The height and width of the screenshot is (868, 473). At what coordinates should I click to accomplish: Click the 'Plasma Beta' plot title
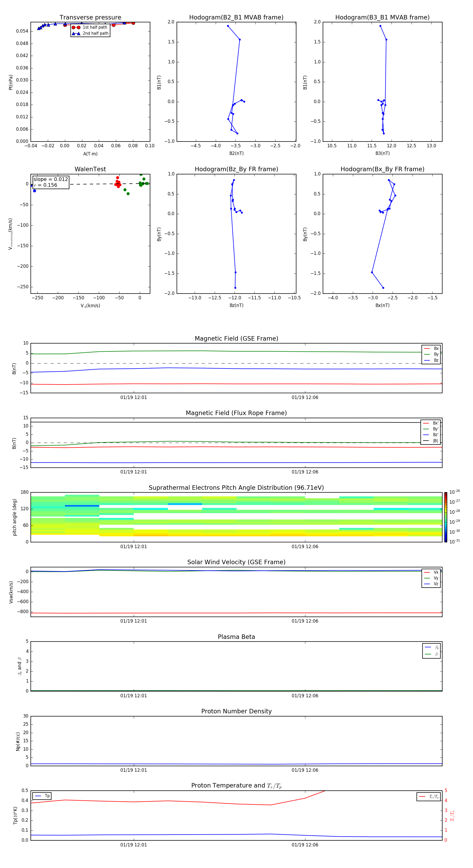pos(236,637)
